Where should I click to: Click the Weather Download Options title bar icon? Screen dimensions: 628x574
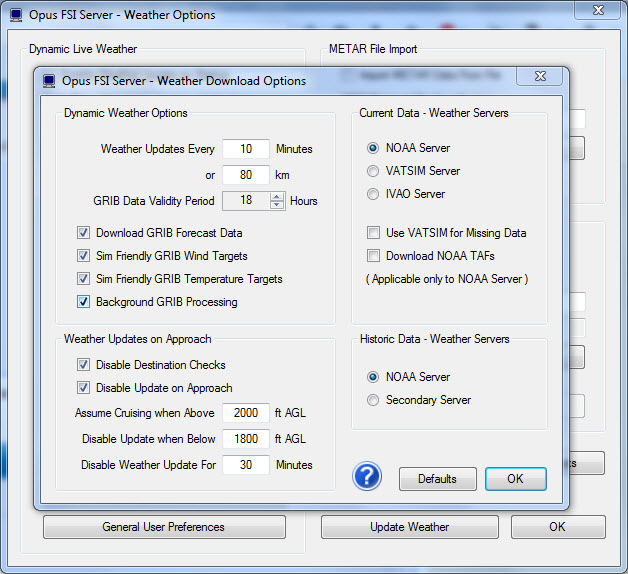(x=49, y=81)
